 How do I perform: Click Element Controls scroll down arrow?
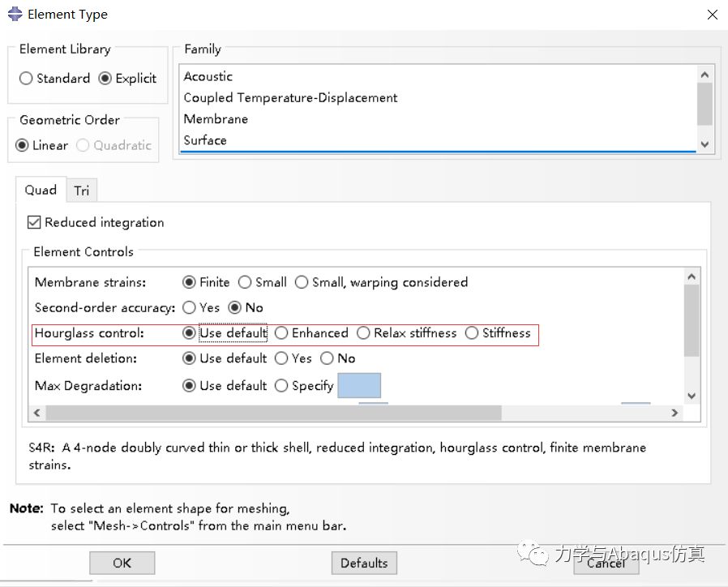click(x=691, y=396)
